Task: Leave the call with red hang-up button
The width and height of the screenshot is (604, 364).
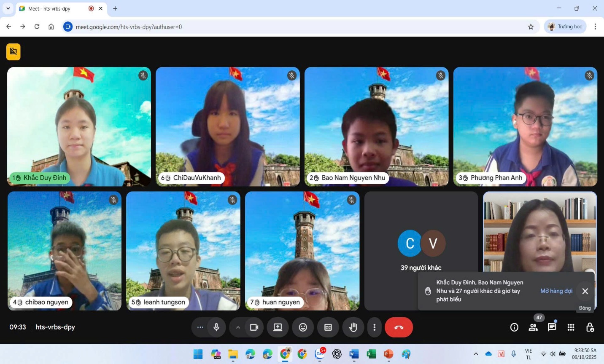Action: point(399,327)
